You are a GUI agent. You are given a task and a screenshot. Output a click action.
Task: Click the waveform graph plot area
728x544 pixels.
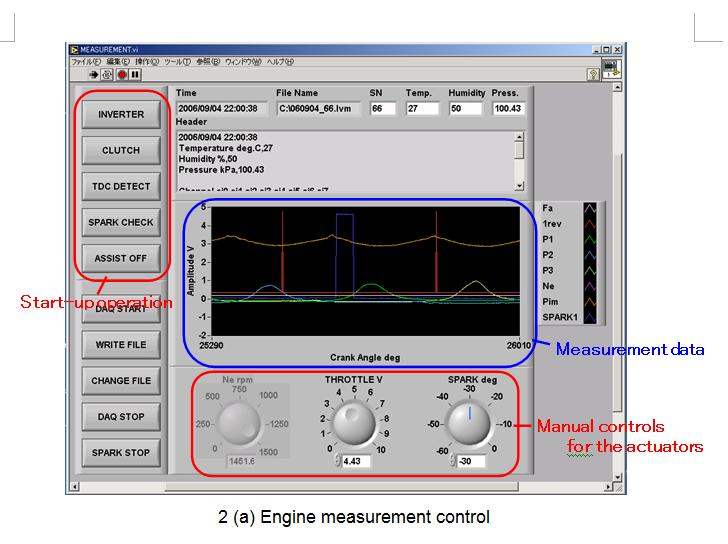click(x=365, y=271)
